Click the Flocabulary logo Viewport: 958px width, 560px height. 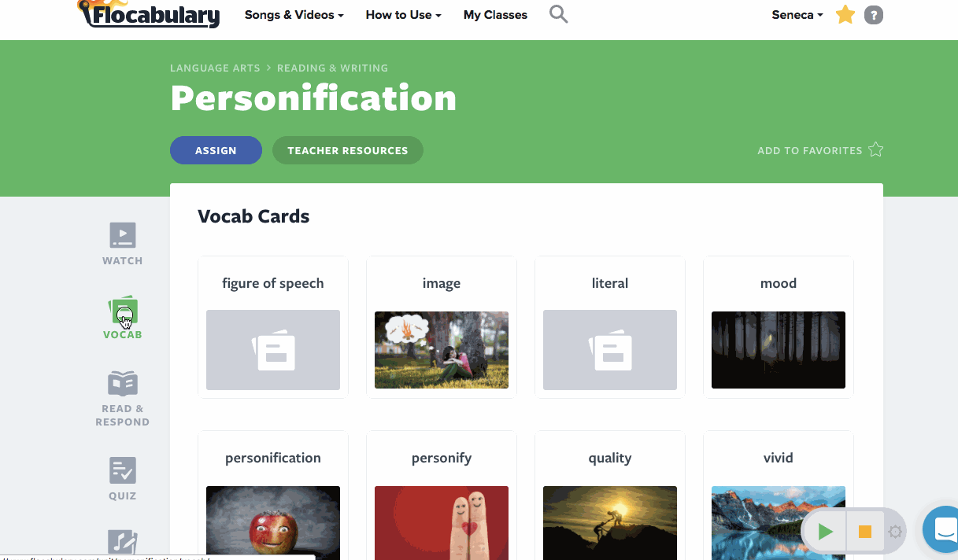pyautogui.click(x=149, y=14)
